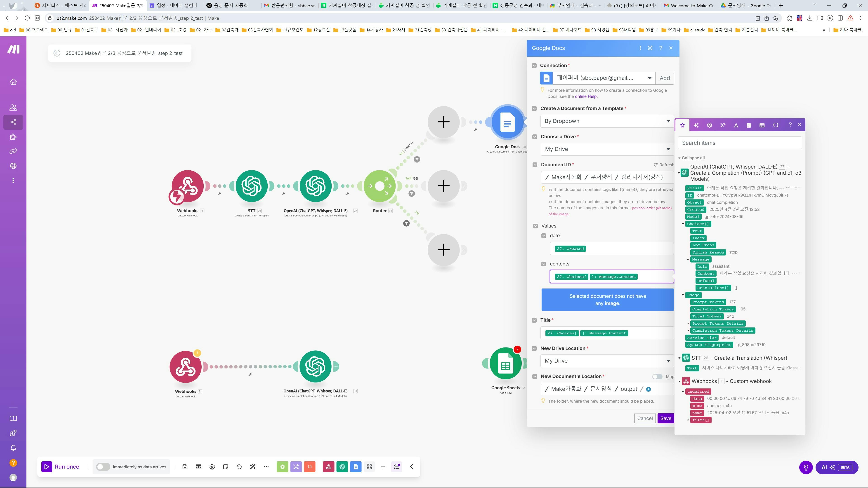Toggle Immediately as data arrives scheduling
The height and width of the screenshot is (488, 868).
point(103,467)
